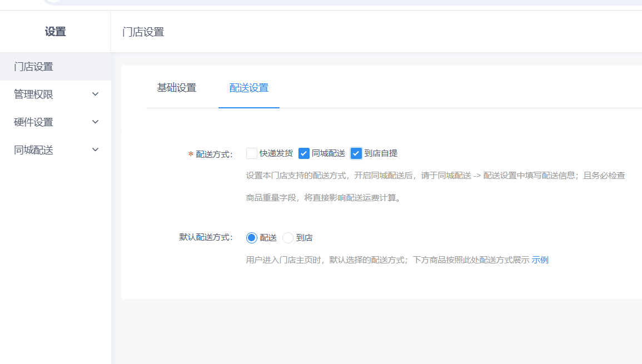Select the 配送设置 tab
The width and height of the screenshot is (642, 364).
(249, 88)
